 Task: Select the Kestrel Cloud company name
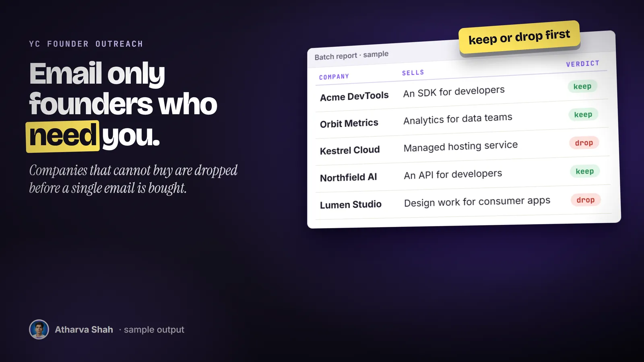(x=350, y=150)
